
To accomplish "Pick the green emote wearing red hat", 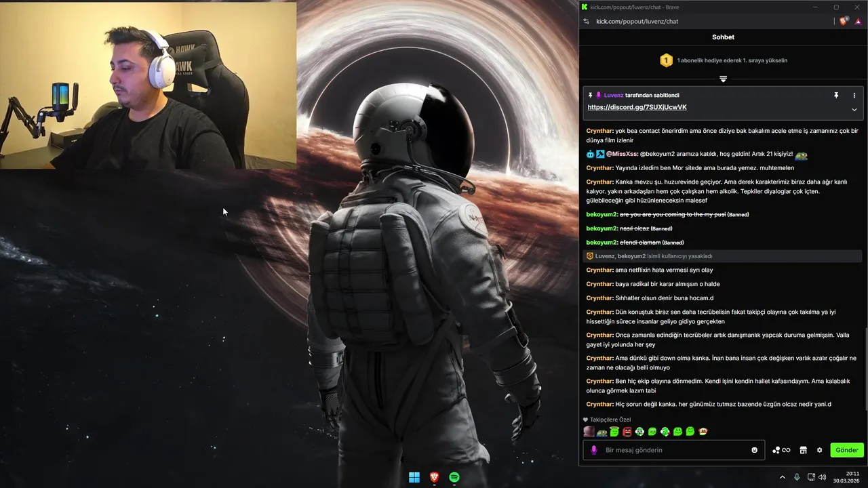I will [x=703, y=432].
